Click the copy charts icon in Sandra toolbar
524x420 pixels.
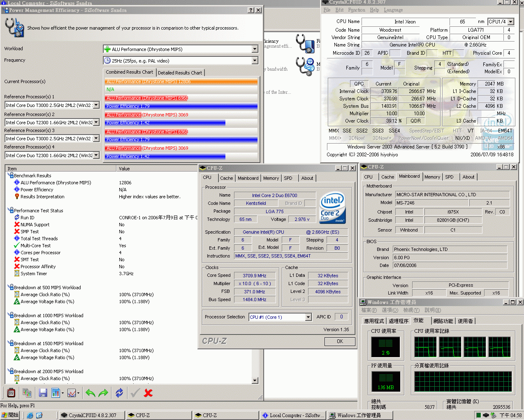tap(28, 393)
